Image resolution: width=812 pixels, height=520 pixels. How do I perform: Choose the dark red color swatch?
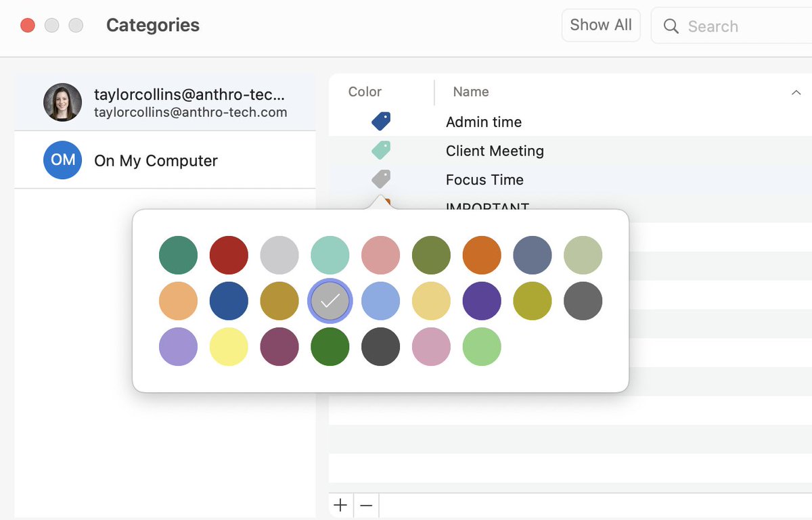click(x=229, y=255)
